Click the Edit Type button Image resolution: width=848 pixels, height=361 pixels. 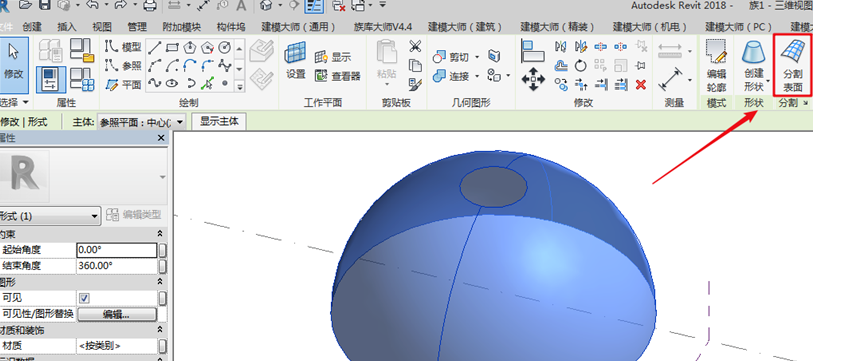coord(134,215)
